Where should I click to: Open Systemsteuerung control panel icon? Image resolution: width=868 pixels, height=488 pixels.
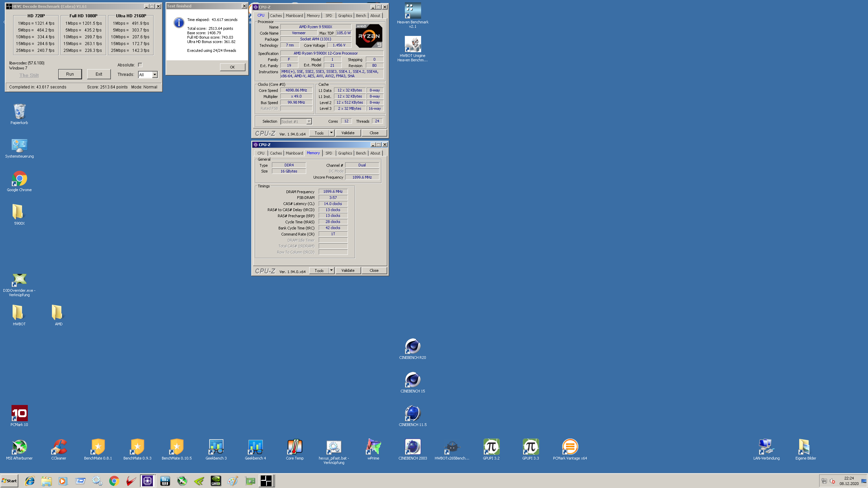click(x=19, y=148)
